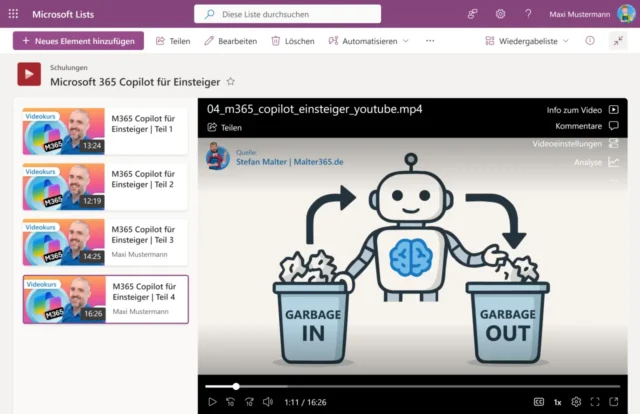Open the people/share feedback icon in header
The height and width of the screenshot is (414, 640).
[x=472, y=14]
